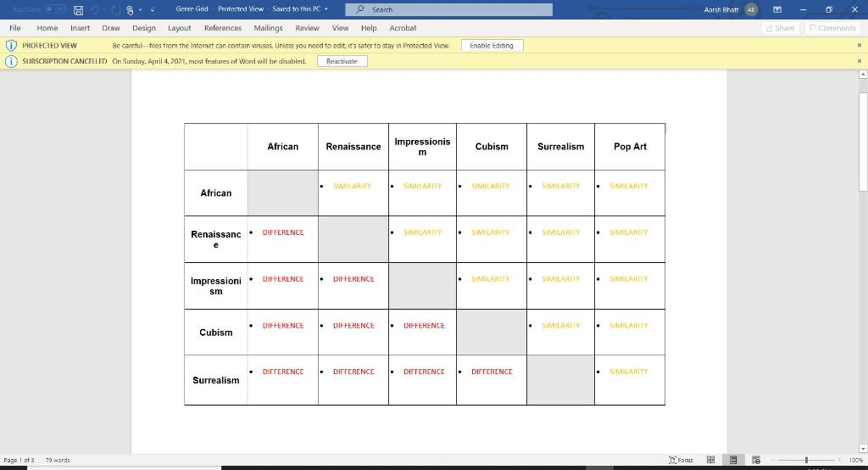Open the Mailings tab
The height and width of the screenshot is (470, 868).
[x=268, y=28]
